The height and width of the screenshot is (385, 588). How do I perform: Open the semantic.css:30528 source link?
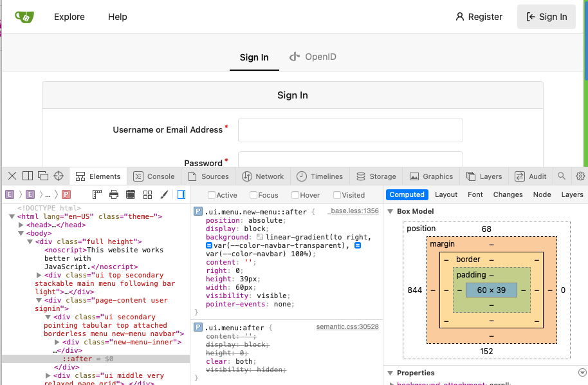click(347, 327)
